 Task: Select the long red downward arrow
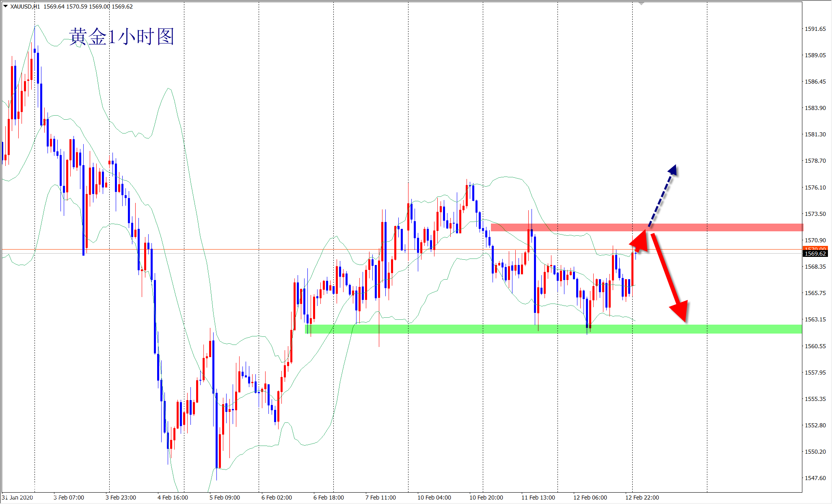click(x=668, y=276)
